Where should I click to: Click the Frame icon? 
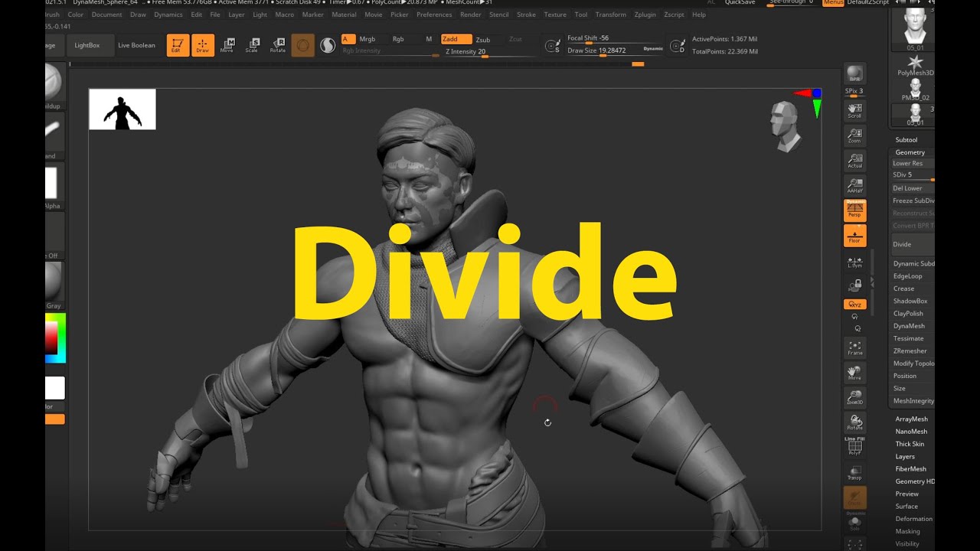pos(855,348)
